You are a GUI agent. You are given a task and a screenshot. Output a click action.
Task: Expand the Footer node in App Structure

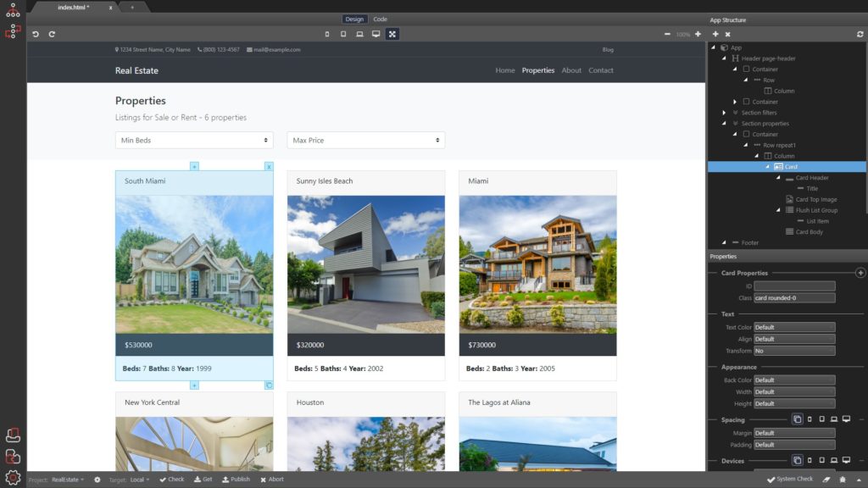724,242
